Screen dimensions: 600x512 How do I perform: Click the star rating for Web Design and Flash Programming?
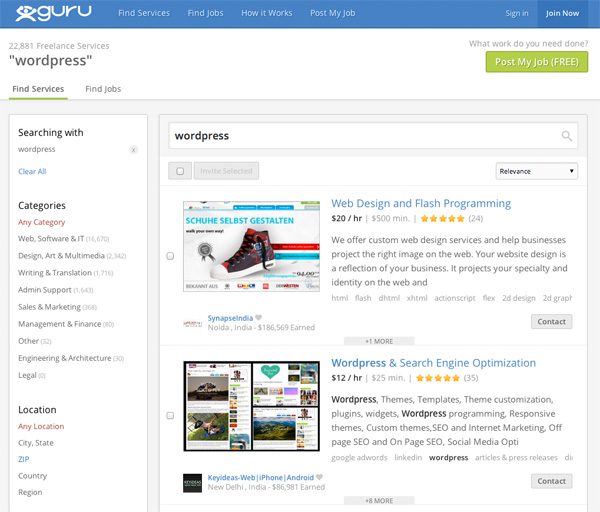tap(442, 219)
